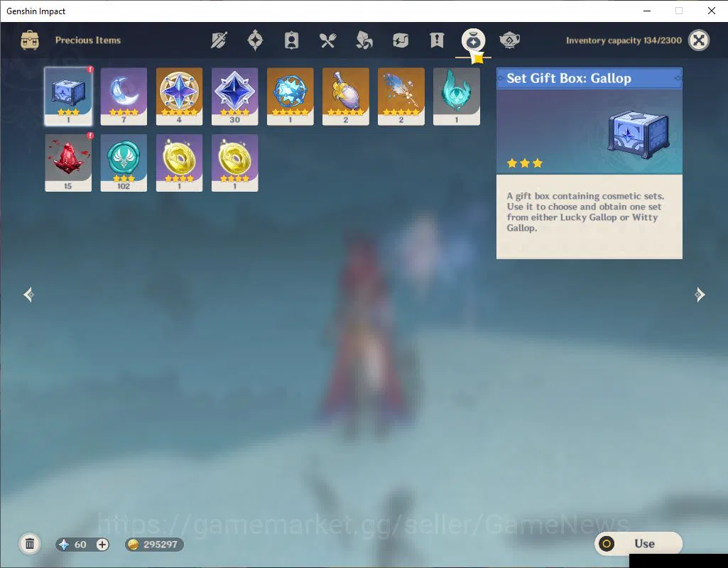Open the Food inventory tab
This screenshot has width=728, height=568.
328,40
